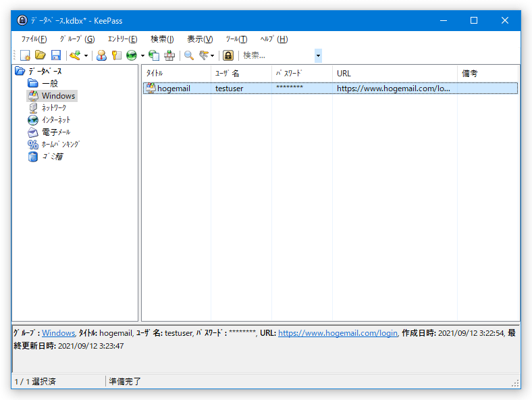Click the Show Entries toolbar icon

tap(204, 55)
